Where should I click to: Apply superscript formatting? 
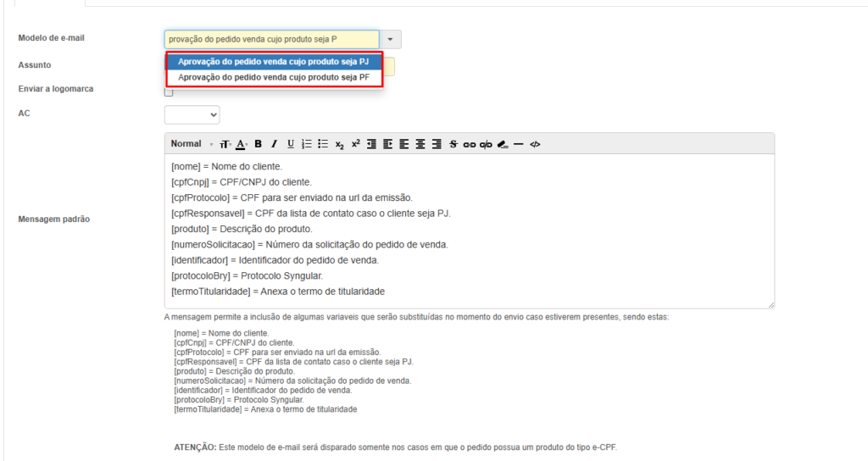click(x=356, y=144)
